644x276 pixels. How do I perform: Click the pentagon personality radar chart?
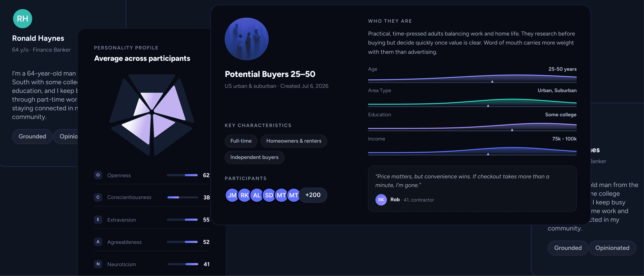[x=152, y=115]
